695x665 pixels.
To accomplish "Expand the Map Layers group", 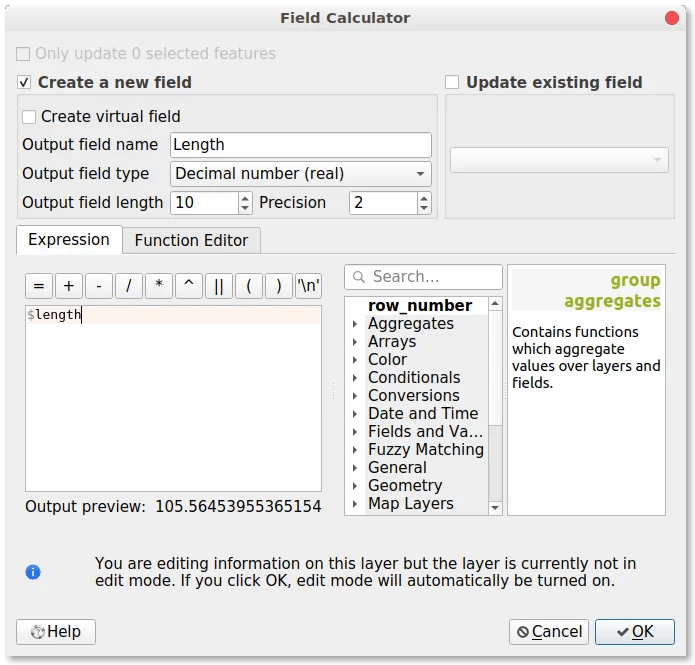I will (355, 504).
